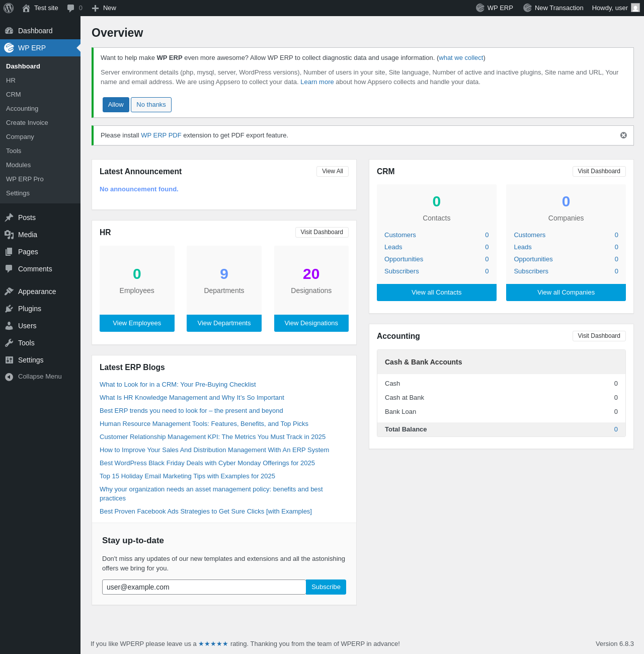This screenshot has width=644, height=654.
Task: Click the View all Contacts button
Action: (437, 293)
